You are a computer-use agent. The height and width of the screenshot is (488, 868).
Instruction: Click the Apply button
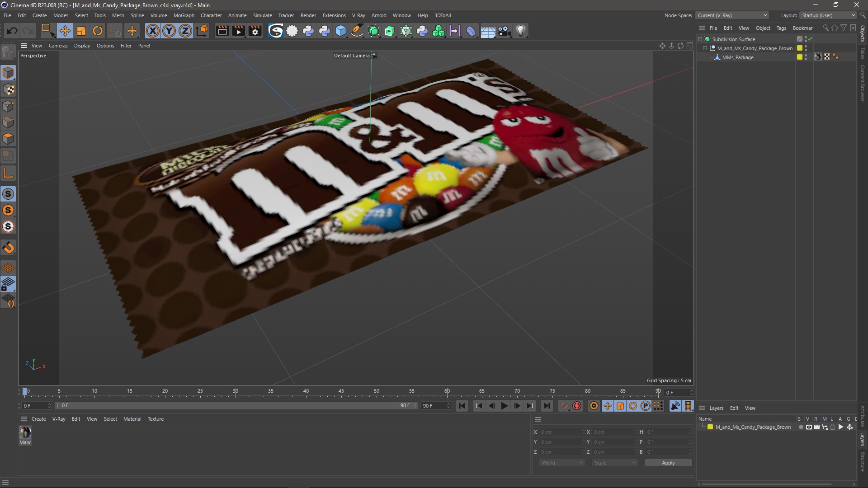tap(668, 463)
